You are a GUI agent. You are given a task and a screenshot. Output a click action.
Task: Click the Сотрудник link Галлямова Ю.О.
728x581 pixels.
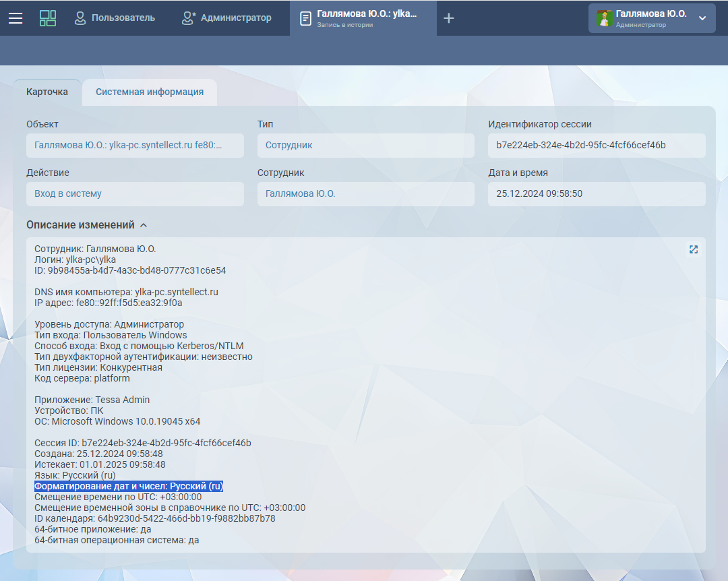point(300,193)
